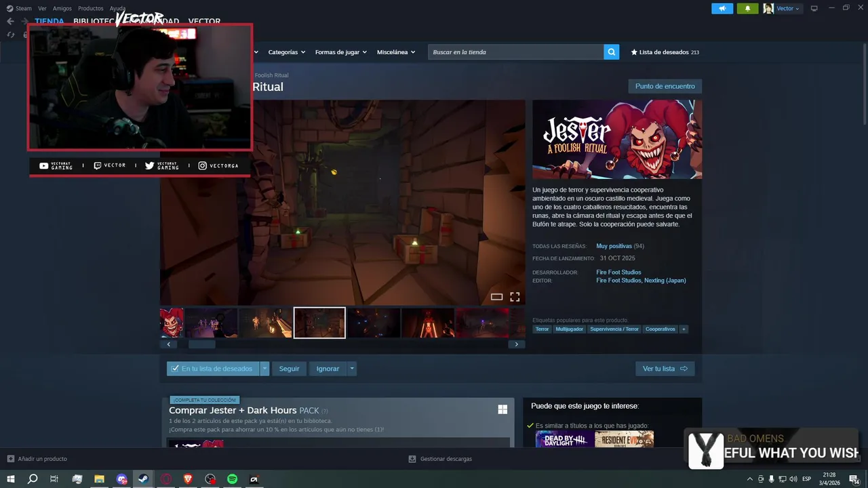This screenshot has height=488, width=868.
Task: Expand the Formas de jugar menu
Action: coord(340,52)
